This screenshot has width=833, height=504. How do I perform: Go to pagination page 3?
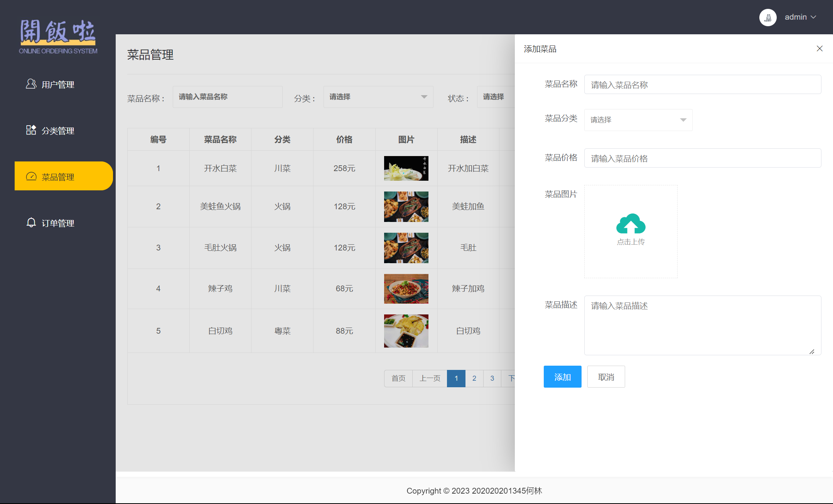[492, 378]
